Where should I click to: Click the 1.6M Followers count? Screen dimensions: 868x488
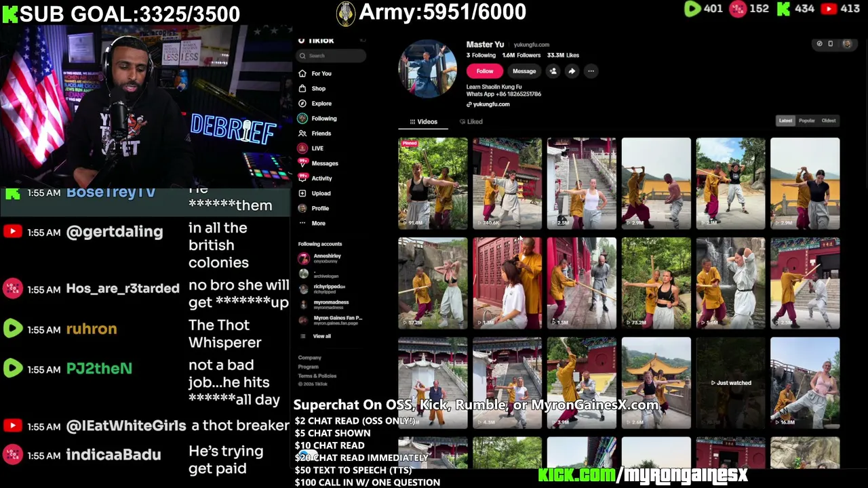[x=521, y=56]
